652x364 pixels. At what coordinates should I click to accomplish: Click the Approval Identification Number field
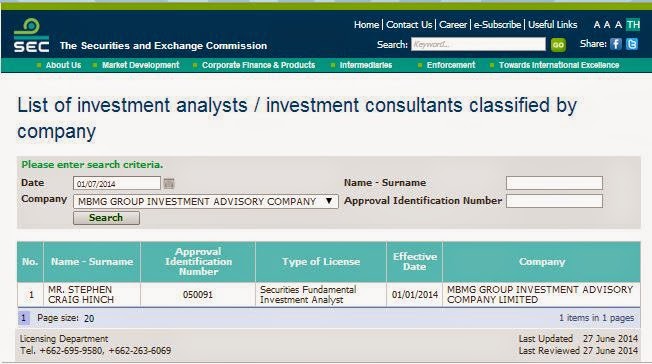point(554,201)
